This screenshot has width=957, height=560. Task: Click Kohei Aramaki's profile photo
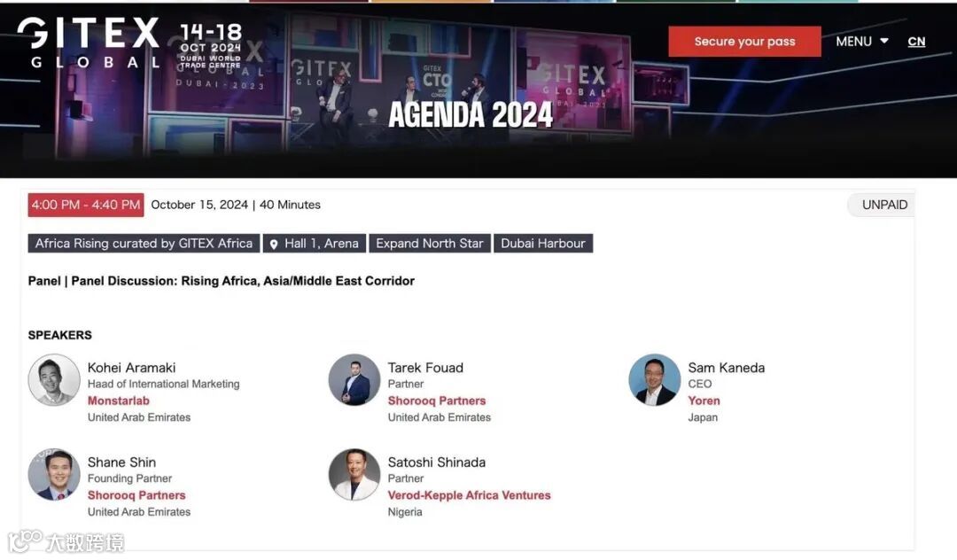coord(54,380)
